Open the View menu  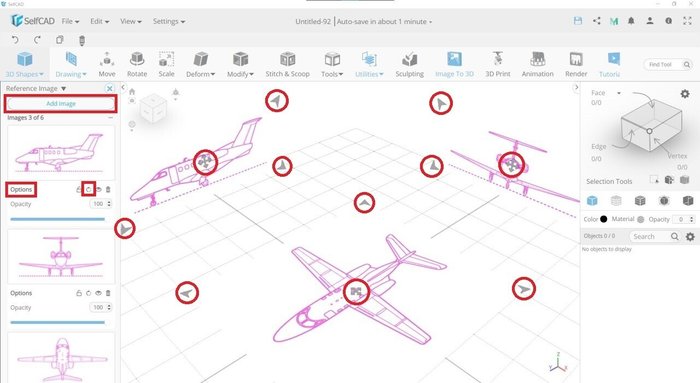(130, 21)
